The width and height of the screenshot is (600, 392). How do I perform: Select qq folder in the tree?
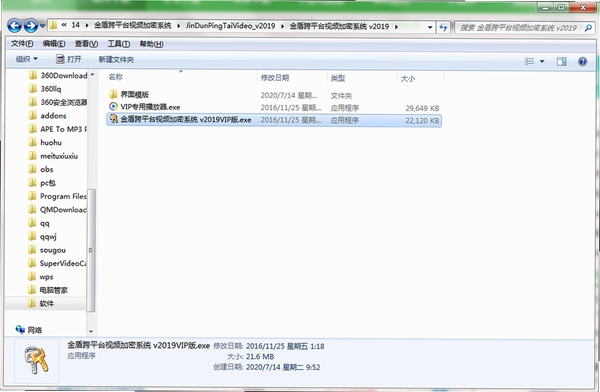[x=39, y=223]
